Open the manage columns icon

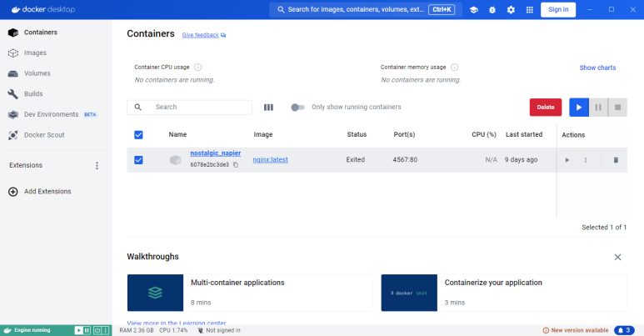pos(268,108)
